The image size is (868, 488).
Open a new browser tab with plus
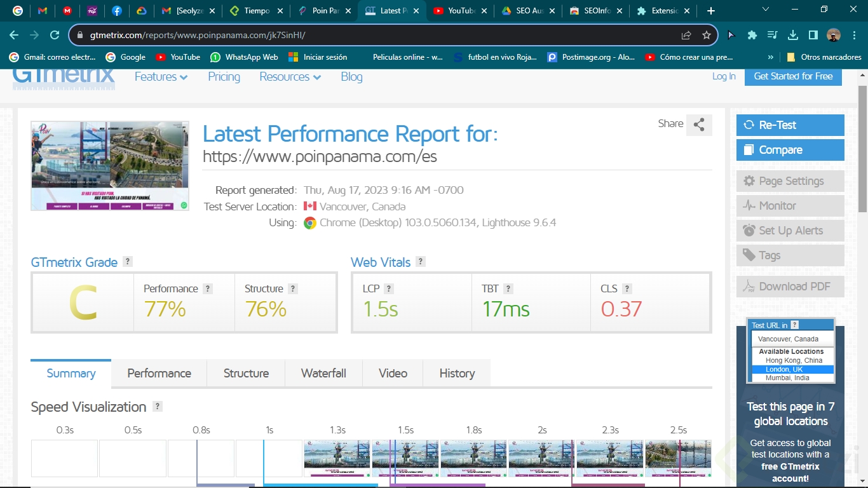coord(711,11)
